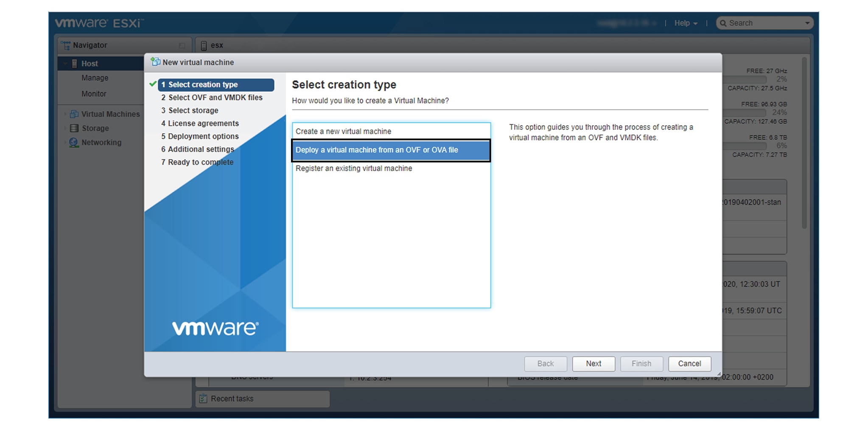Select Monitor under Host
The height and width of the screenshot is (430, 868).
click(x=94, y=93)
